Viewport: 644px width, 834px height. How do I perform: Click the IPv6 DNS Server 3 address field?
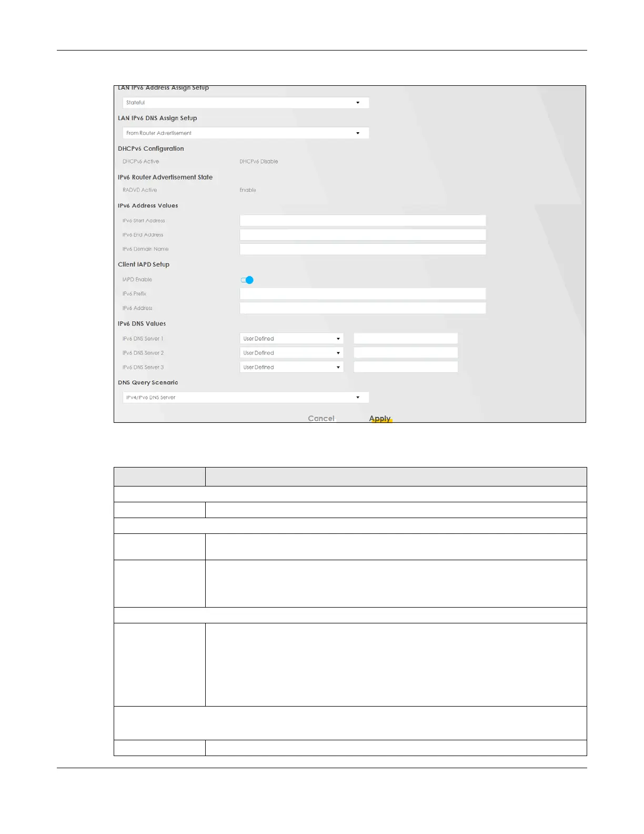click(406, 367)
